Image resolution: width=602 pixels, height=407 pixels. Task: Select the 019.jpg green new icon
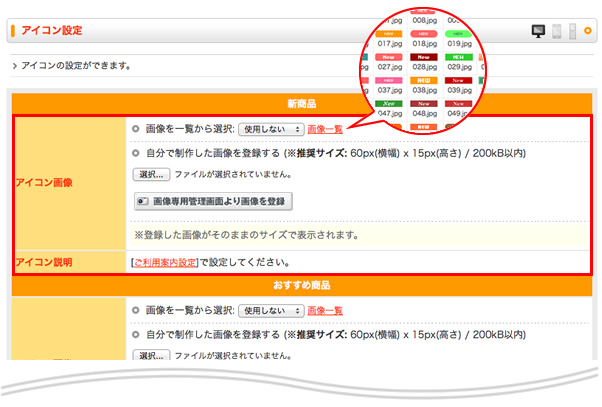coord(459,35)
